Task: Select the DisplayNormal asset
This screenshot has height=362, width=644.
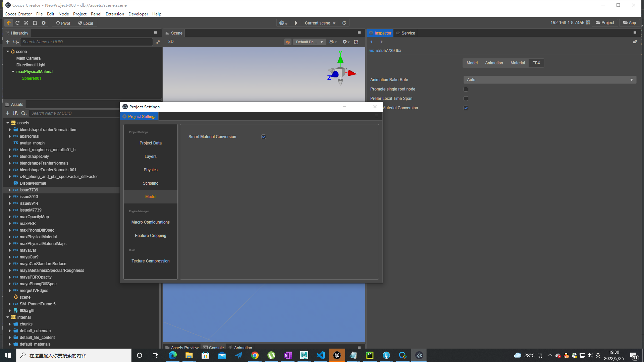Action: tap(33, 183)
